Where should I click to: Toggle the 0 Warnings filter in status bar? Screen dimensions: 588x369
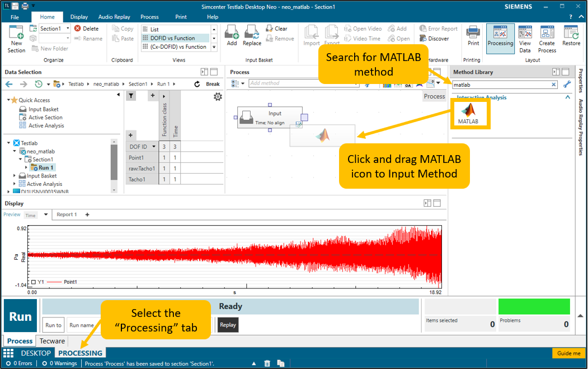[x=60, y=363]
